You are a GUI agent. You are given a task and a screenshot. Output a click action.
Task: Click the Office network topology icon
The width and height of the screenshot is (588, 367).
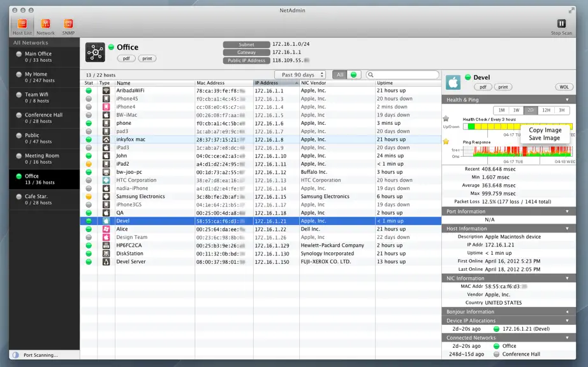pyautogui.click(x=95, y=52)
